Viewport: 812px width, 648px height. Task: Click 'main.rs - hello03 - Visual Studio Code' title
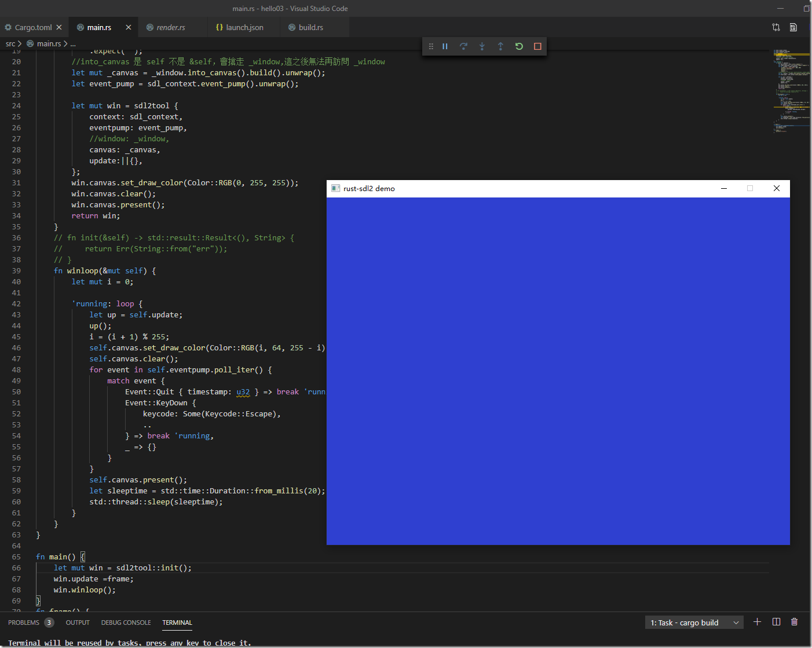[290, 9]
